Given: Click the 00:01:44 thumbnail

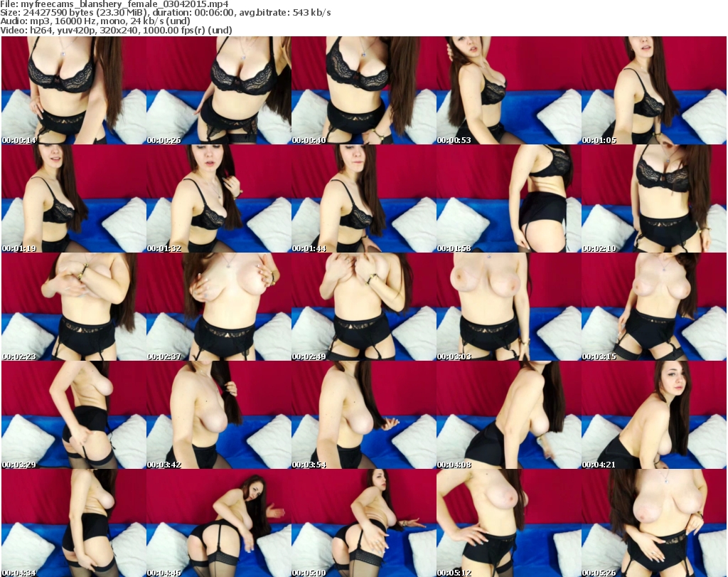Looking at the screenshot, I should click(x=363, y=198).
